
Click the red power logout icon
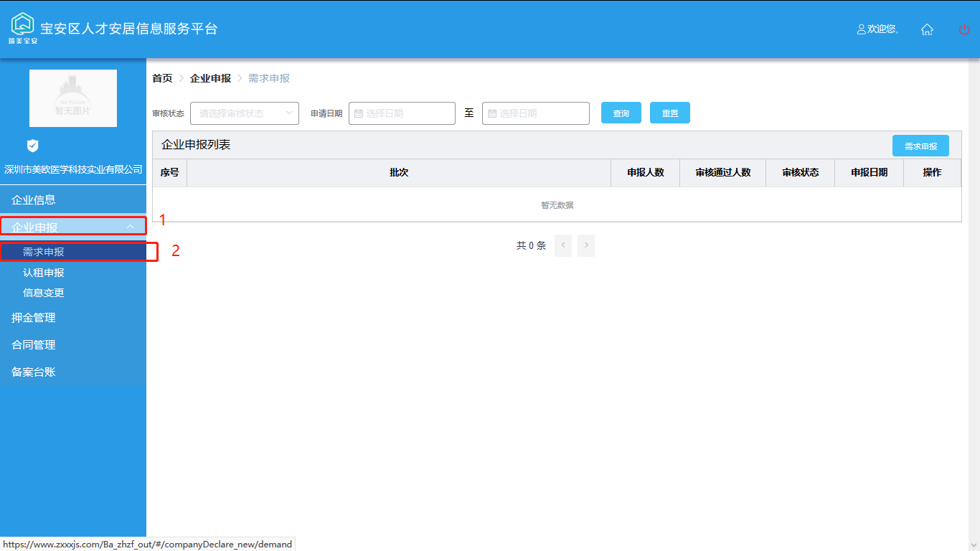pos(964,29)
